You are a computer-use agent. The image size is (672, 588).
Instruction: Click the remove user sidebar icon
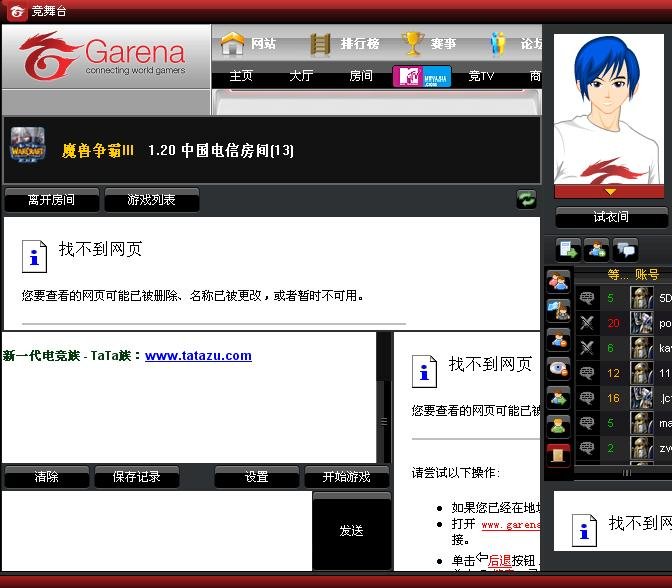[x=558, y=339]
